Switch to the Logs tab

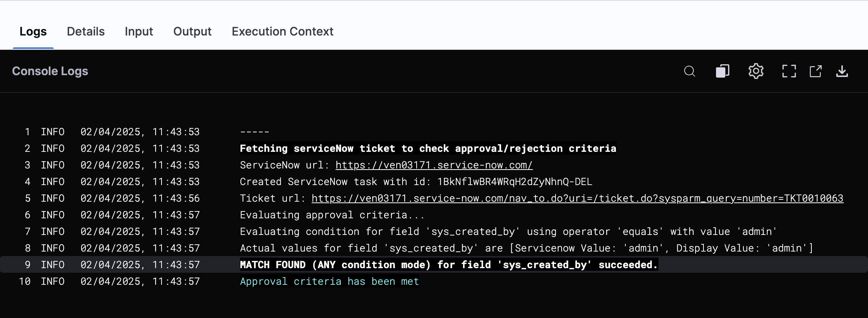33,31
